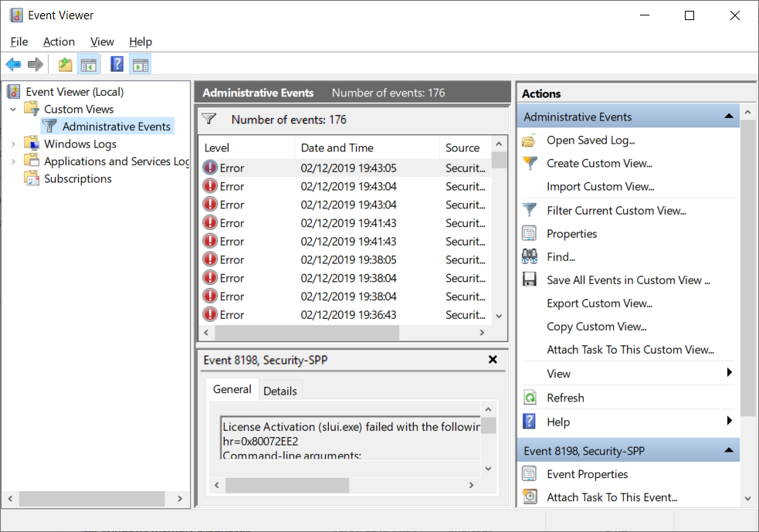Click the Windows Logs folder icon

[32, 144]
